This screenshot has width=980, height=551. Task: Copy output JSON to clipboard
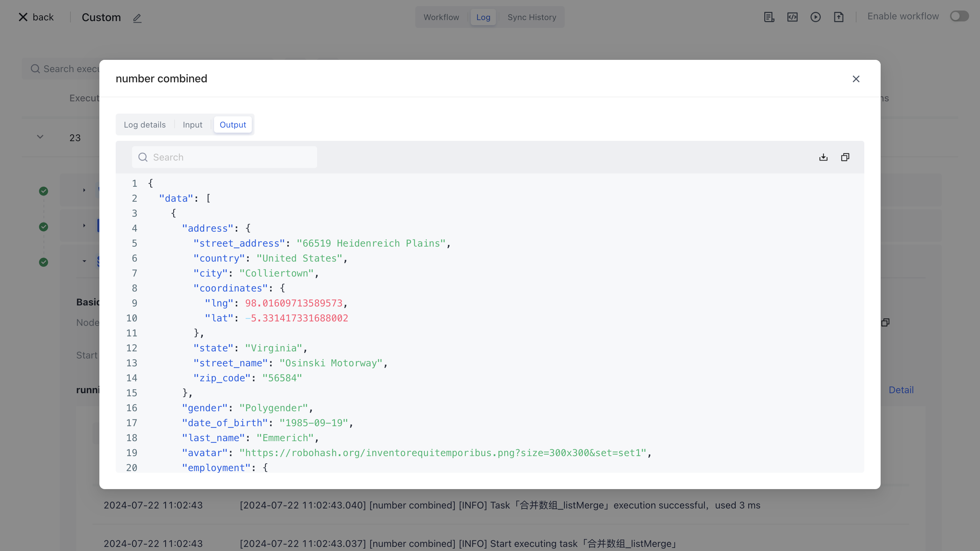[x=845, y=157]
